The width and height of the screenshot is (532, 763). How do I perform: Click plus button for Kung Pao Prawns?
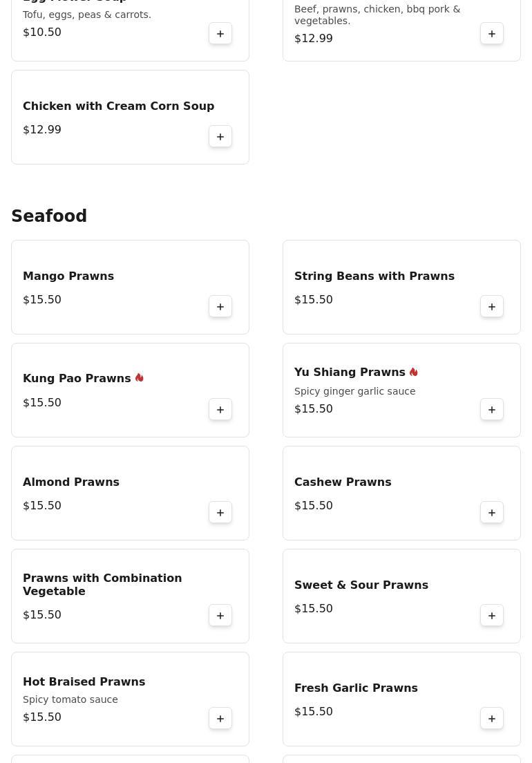click(x=220, y=410)
